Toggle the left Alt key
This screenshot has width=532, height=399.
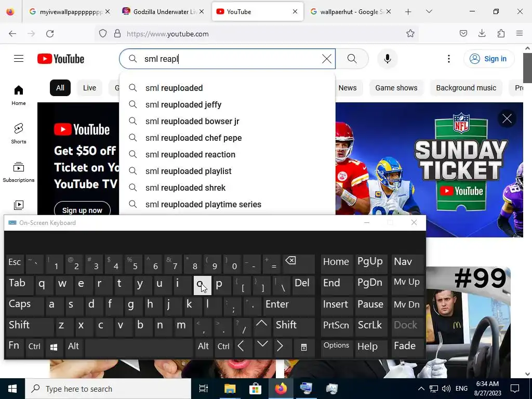(74, 347)
